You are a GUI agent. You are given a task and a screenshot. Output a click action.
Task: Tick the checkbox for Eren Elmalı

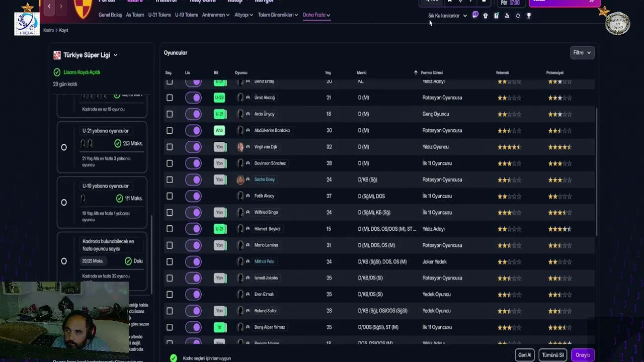(x=170, y=294)
